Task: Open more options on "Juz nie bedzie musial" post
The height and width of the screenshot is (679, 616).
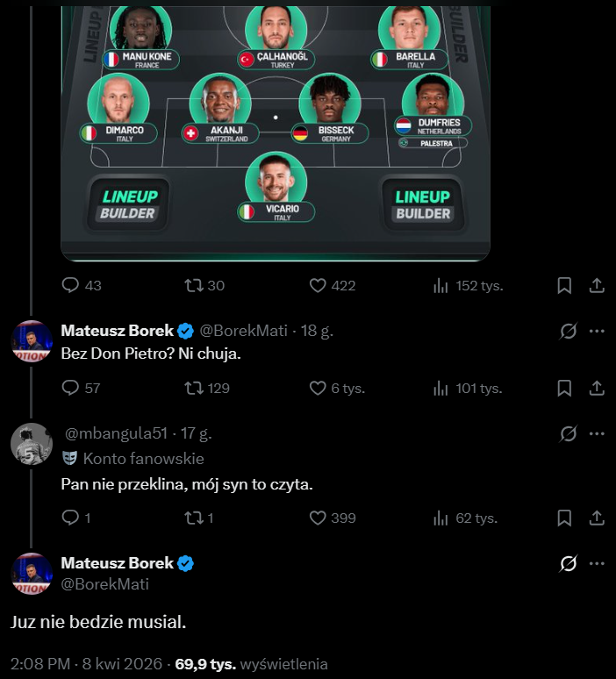Action: click(597, 563)
